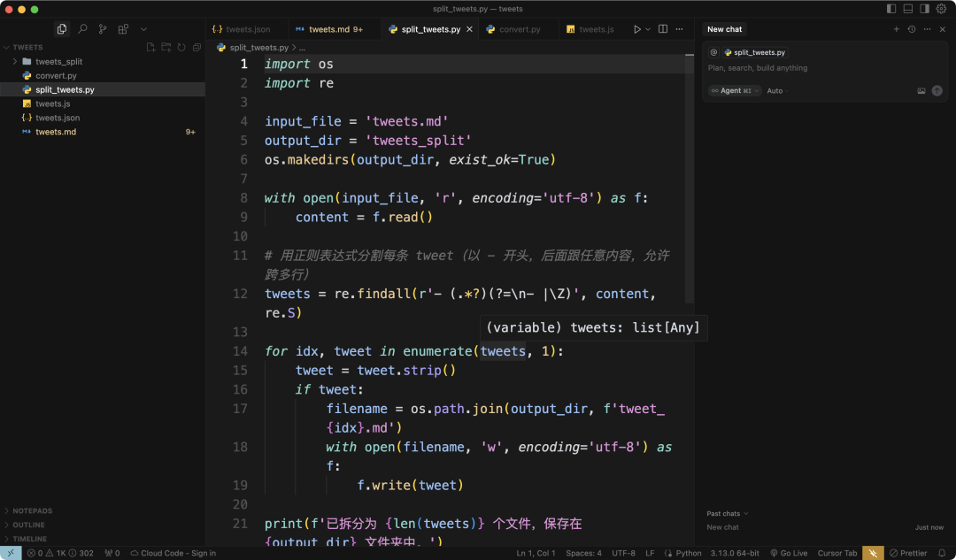Send the chat message with the arrow button
The width and height of the screenshot is (956, 560).
click(x=937, y=91)
